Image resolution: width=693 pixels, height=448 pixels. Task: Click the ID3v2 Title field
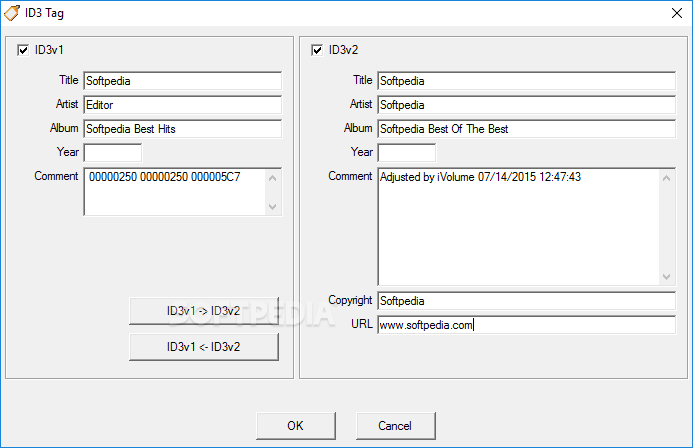(x=526, y=80)
